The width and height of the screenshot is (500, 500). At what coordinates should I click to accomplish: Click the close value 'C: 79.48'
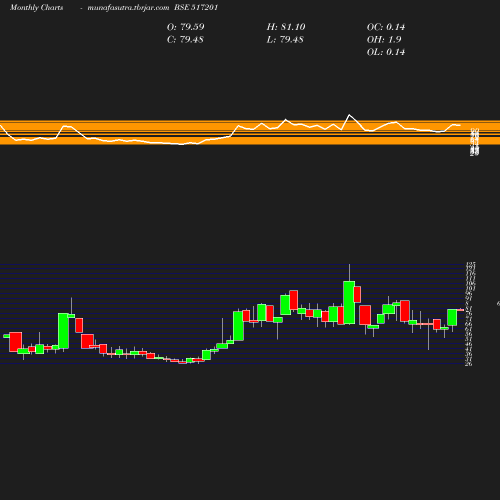click(185, 39)
